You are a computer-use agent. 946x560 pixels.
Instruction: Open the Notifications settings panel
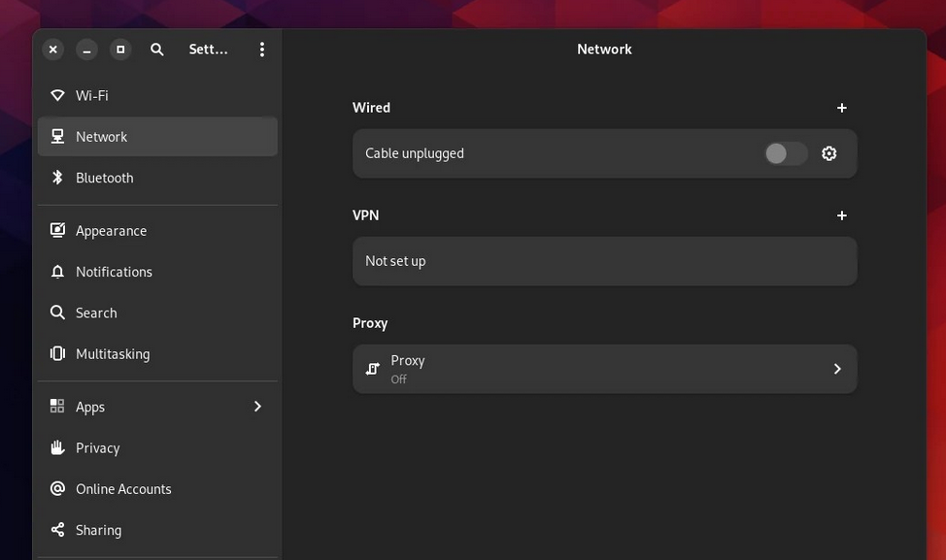pos(114,272)
